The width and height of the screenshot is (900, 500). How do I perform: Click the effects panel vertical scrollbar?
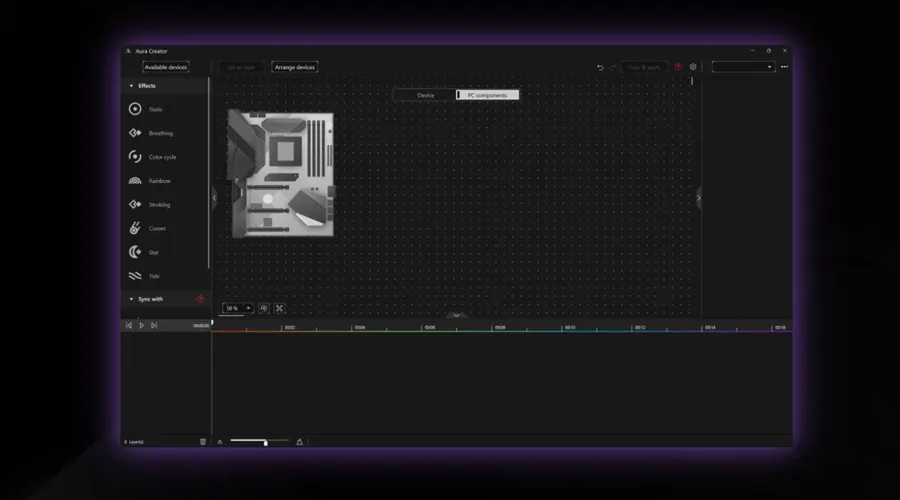208,173
